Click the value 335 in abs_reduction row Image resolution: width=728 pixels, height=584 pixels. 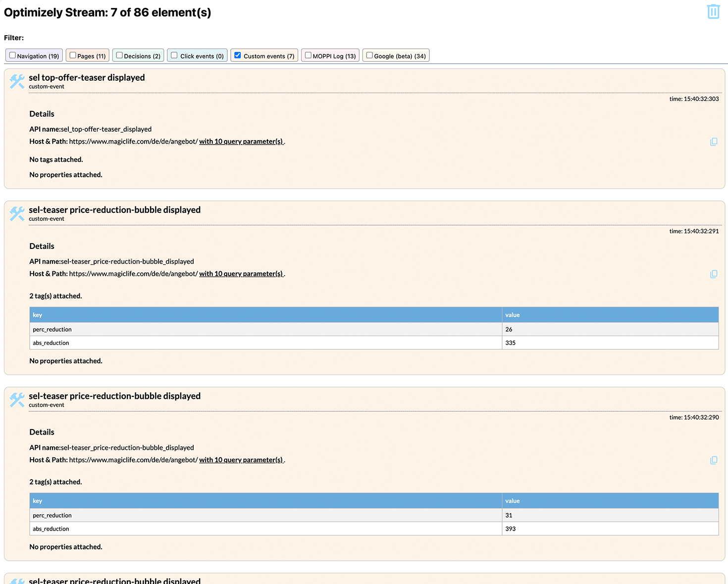(x=510, y=342)
